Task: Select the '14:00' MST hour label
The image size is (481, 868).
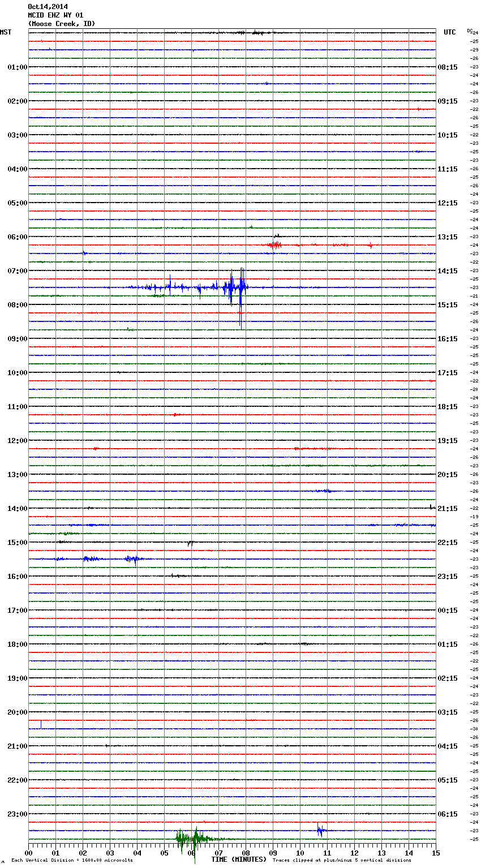Action: pyautogui.click(x=17, y=509)
